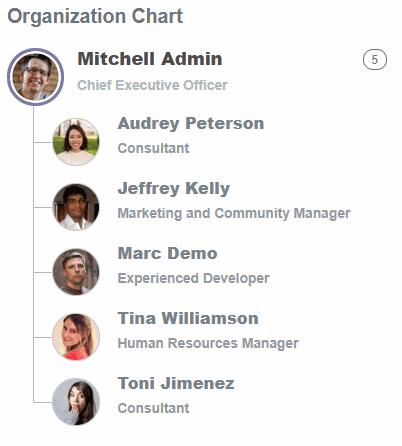Click Consultant title under Toni Jimenez
Image resolution: width=402 pixels, height=446 pixels.
coord(153,408)
